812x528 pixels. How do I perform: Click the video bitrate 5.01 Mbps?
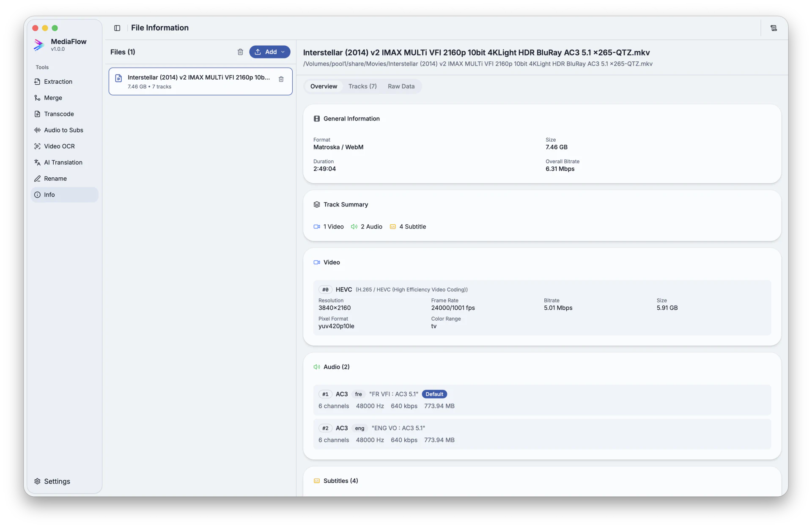point(558,308)
